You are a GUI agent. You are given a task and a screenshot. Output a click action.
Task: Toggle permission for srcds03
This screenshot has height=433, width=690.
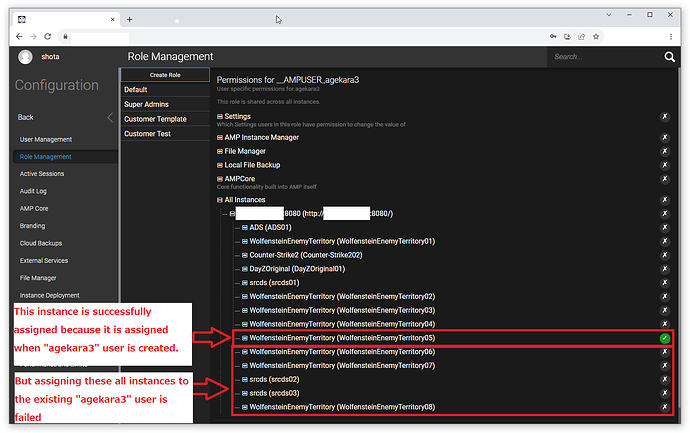point(664,393)
